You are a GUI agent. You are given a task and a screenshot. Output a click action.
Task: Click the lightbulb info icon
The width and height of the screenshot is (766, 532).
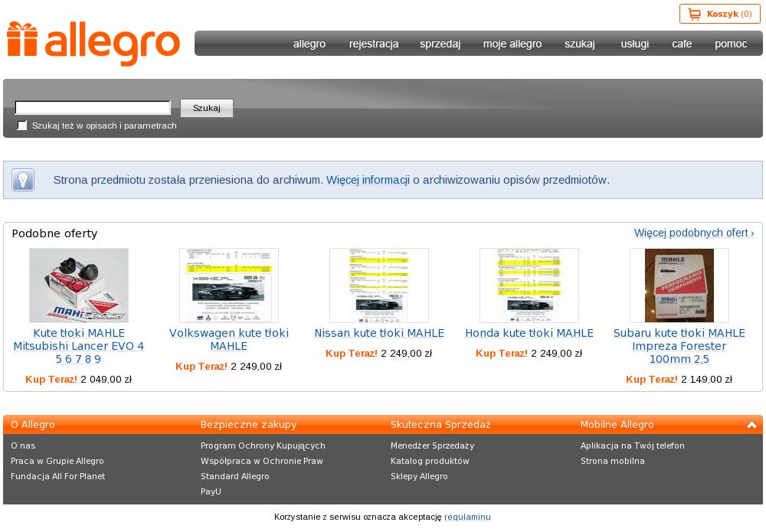click(22, 180)
